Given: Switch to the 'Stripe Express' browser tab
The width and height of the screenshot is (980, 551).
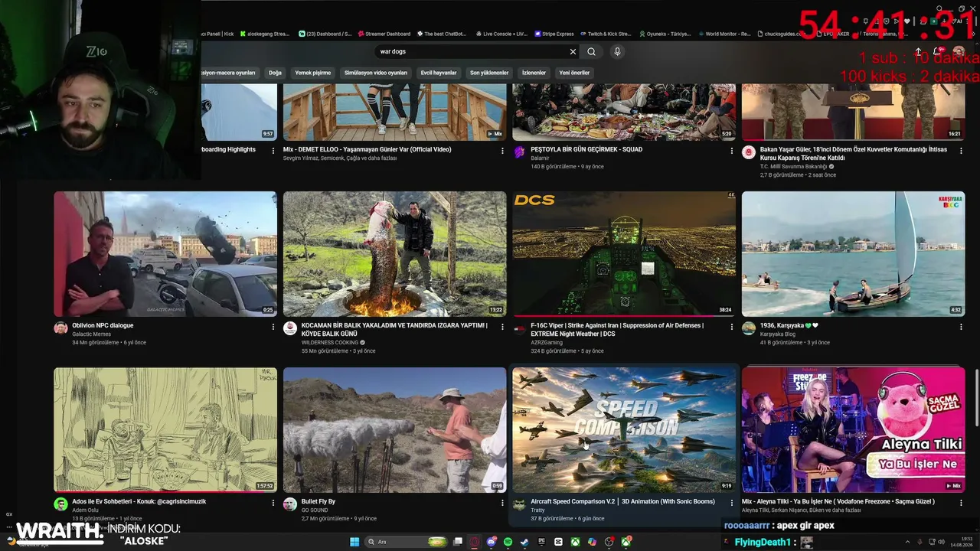Looking at the screenshot, I should (555, 34).
